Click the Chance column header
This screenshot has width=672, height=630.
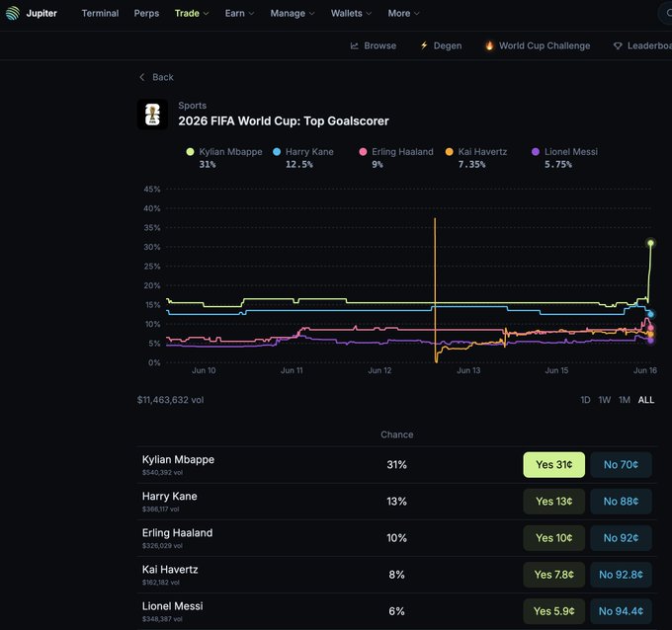[397, 434]
